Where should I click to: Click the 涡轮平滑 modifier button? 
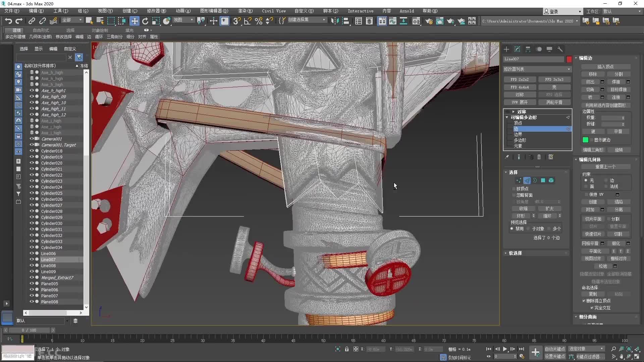point(554,102)
